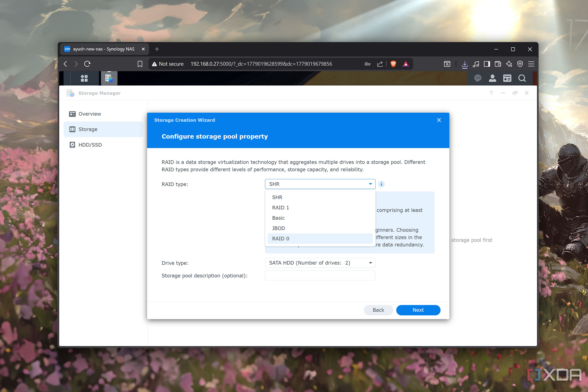This screenshot has width=588, height=392.
Task: Click the RAID type dropdown arrow
Action: (370, 184)
